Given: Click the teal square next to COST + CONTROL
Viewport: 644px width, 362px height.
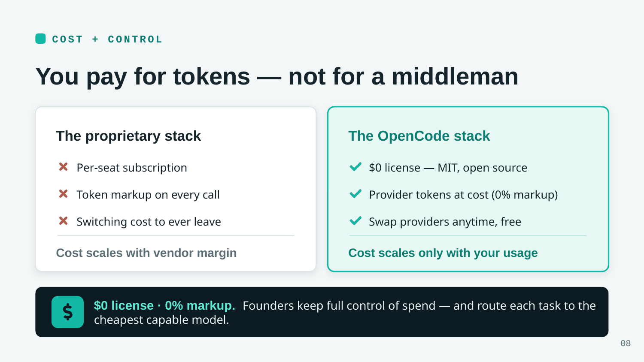Looking at the screenshot, I should 40,39.
